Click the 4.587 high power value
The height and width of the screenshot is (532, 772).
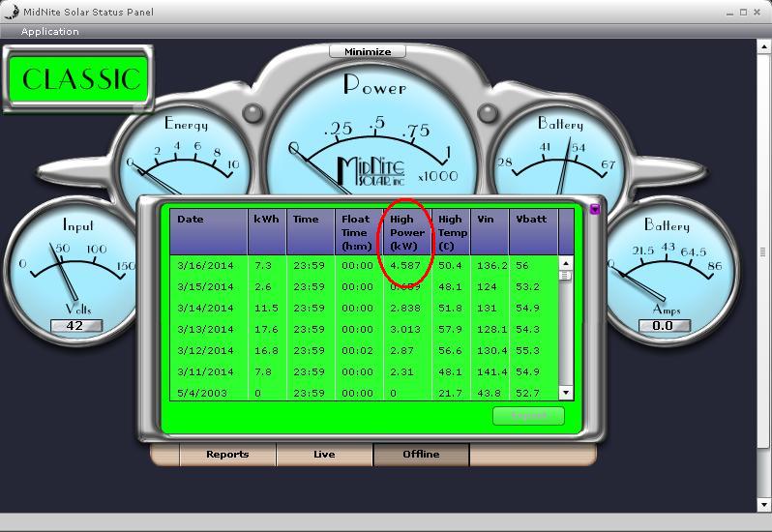(405, 266)
